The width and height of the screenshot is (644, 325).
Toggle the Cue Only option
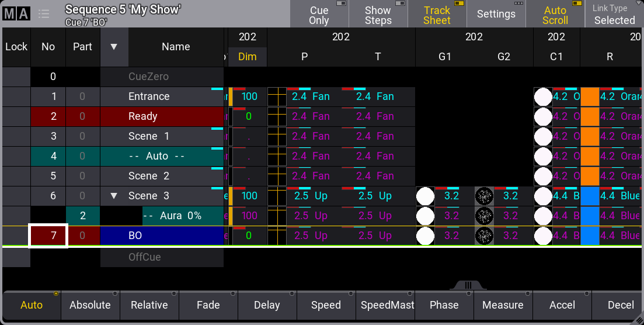319,15
